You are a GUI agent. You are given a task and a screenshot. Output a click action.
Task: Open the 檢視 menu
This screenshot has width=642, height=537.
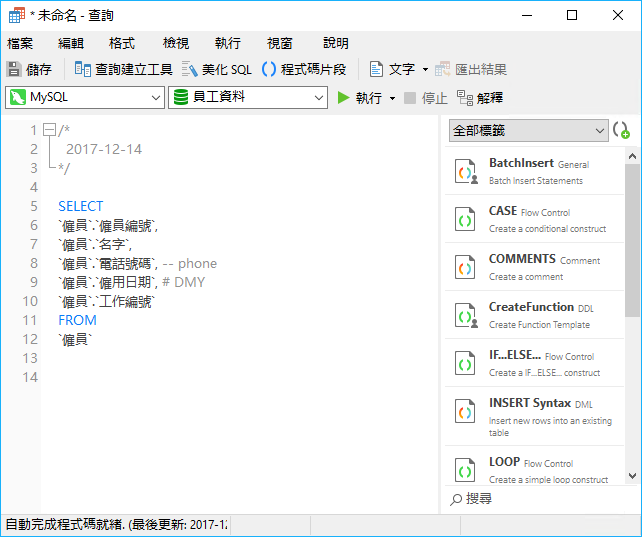[x=176, y=43]
